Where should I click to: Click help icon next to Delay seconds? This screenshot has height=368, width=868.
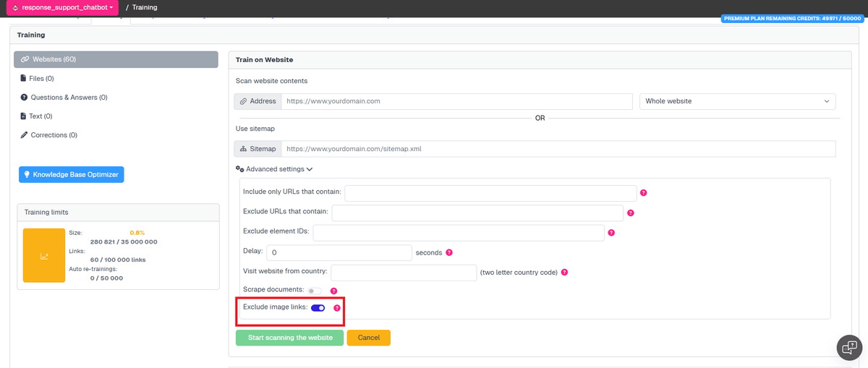point(449,253)
